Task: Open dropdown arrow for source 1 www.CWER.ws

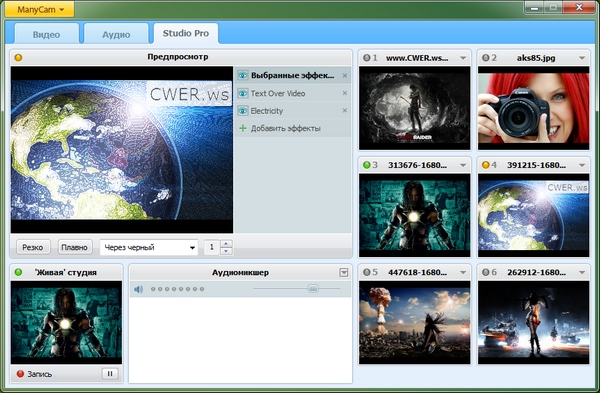Action: coord(463,58)
